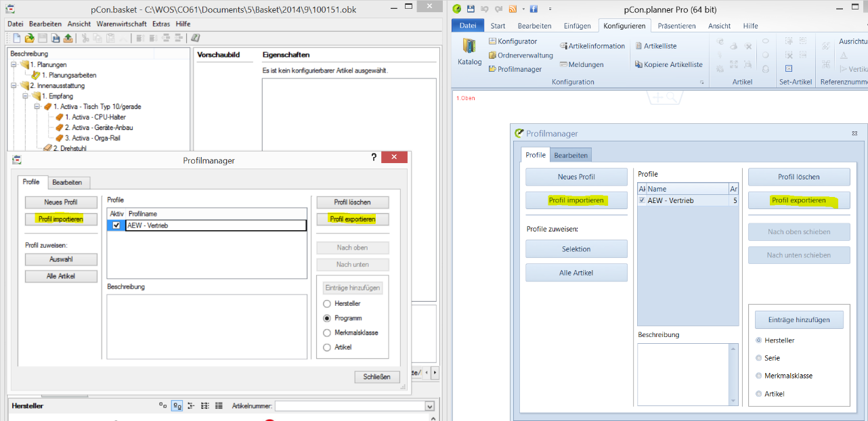The width and height of the screenshot is (868, 421).
Task: Uncheck Aktiv checkbox for AEW - Vertrieb in basket
Action: point(116,225)
